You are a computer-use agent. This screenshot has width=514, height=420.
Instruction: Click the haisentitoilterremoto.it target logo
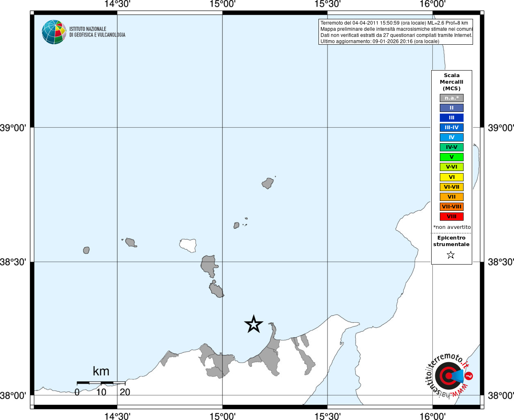pos(448,375)
